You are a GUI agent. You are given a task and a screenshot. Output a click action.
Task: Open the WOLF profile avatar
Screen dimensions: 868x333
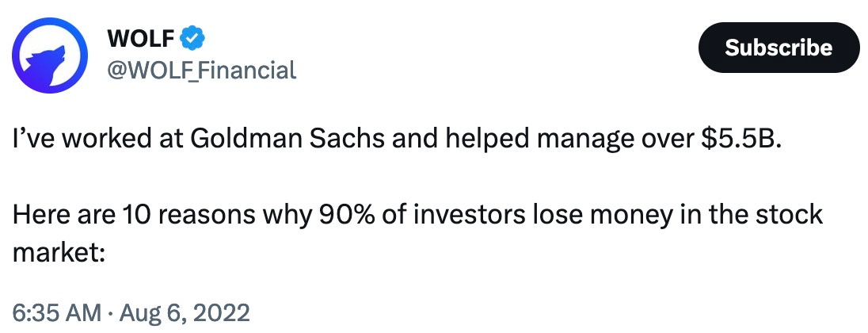(51, 55)
